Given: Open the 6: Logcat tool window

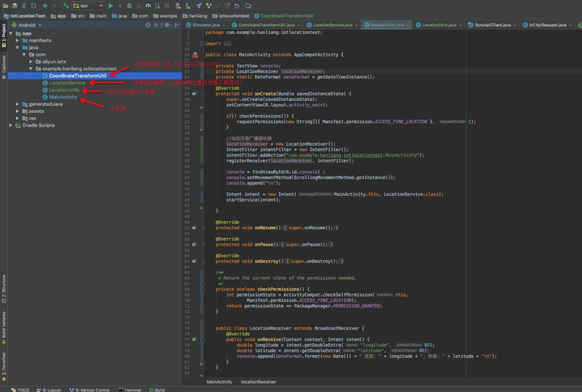Looking at the screenshot, I should (x=49, y=390).
